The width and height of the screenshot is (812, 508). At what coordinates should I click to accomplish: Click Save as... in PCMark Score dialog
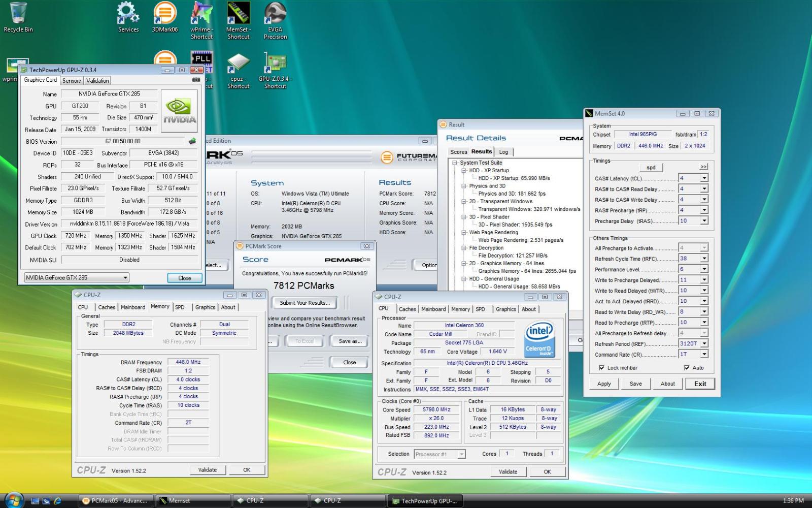click(x=350, y=341)
